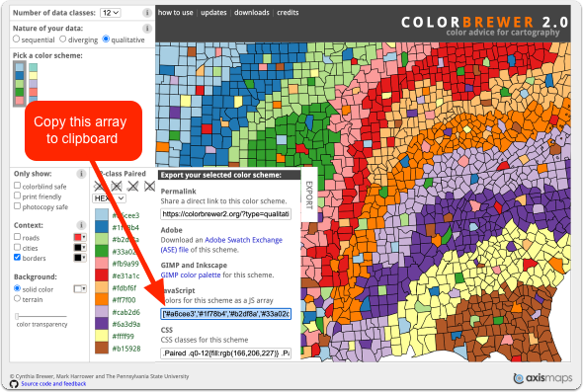Open the how to use menu

(176, 13)
